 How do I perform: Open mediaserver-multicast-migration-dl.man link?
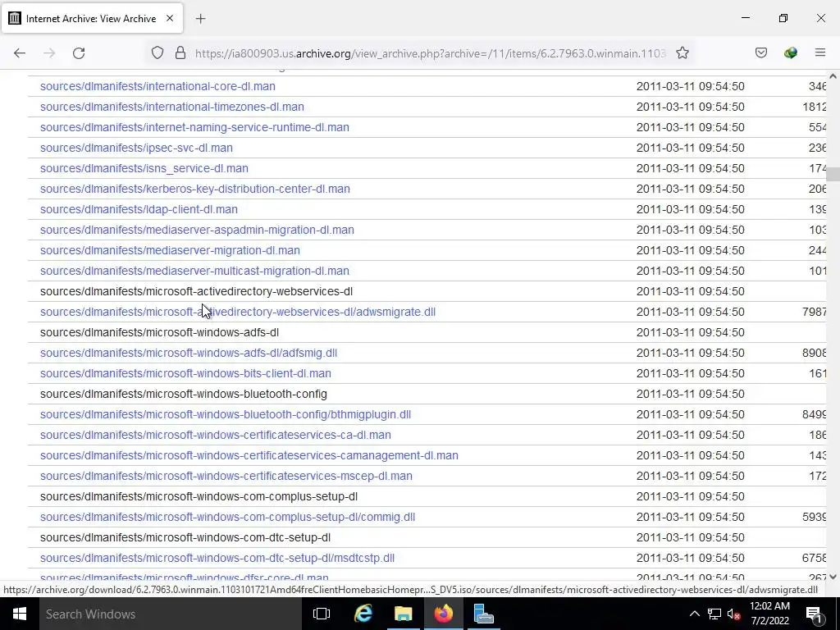194,271
